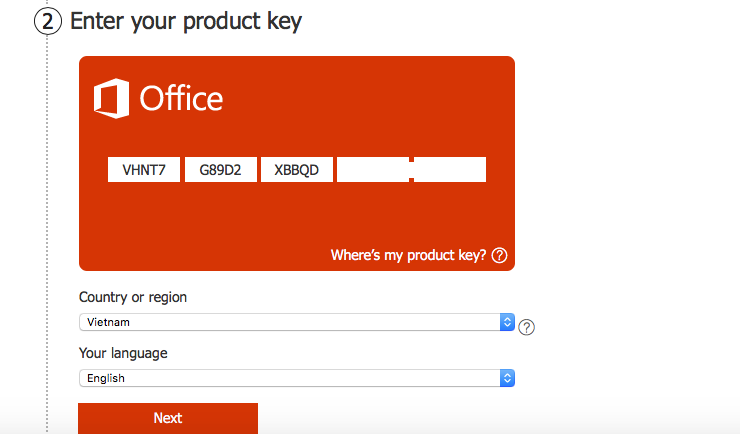740x434 pixels.
Task: Click the Office wordmark text
Action: [181, 98]
